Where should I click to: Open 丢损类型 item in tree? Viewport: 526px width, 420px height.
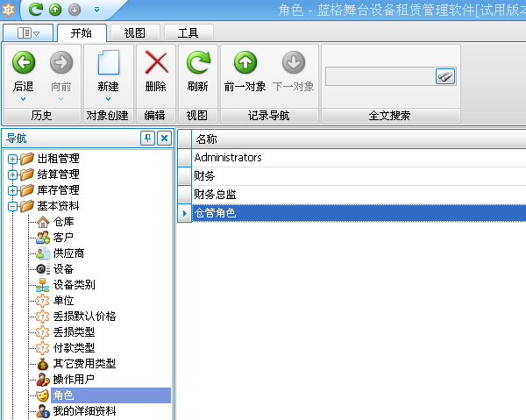(x=66, y=331)
